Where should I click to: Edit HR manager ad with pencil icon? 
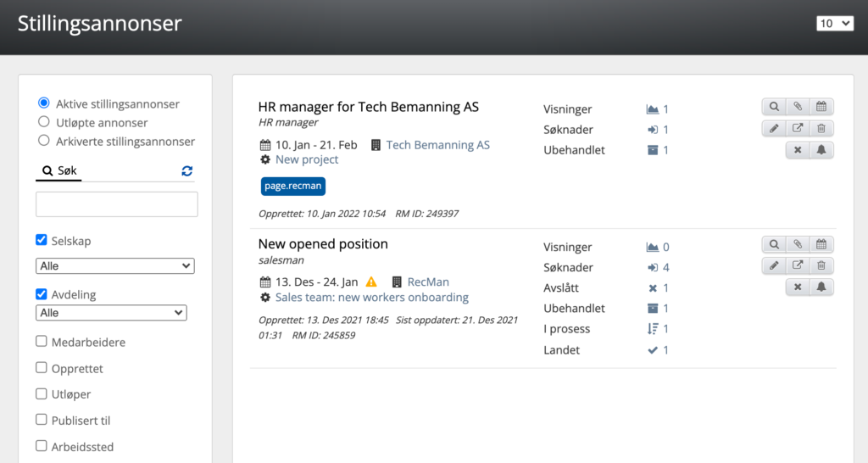point(774,129)
